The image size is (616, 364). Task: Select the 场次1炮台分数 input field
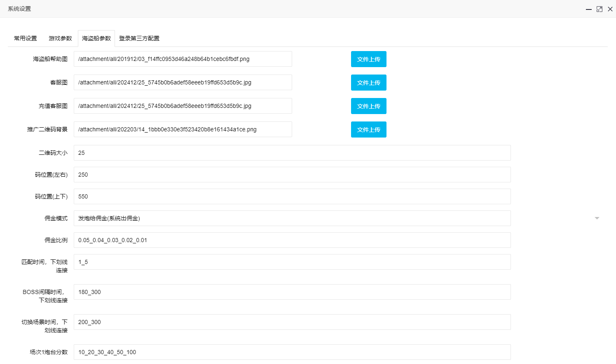click(292, 352)
